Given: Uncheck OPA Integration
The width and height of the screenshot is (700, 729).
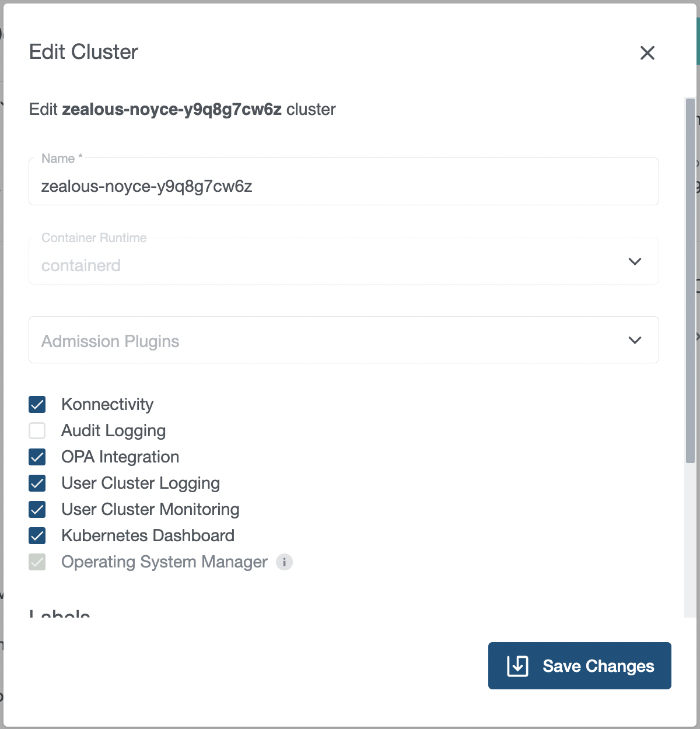Looking at the screenshot, I should coord(37,457).
